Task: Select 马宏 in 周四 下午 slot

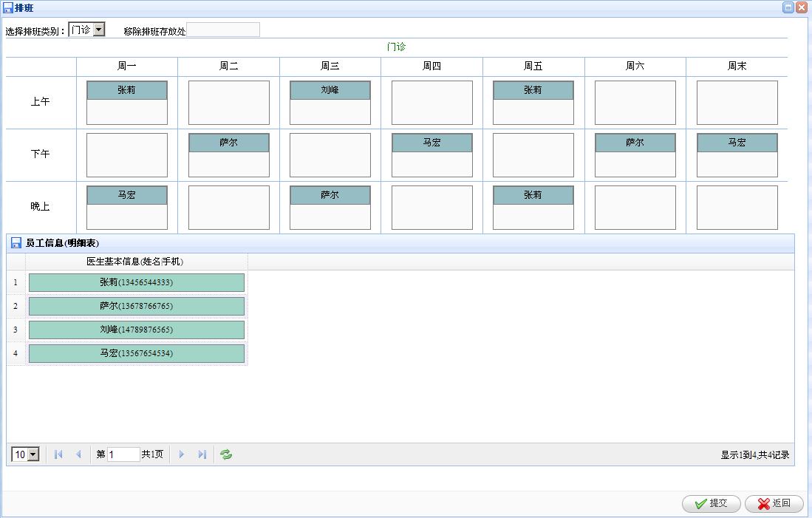Action: point(432,143)
